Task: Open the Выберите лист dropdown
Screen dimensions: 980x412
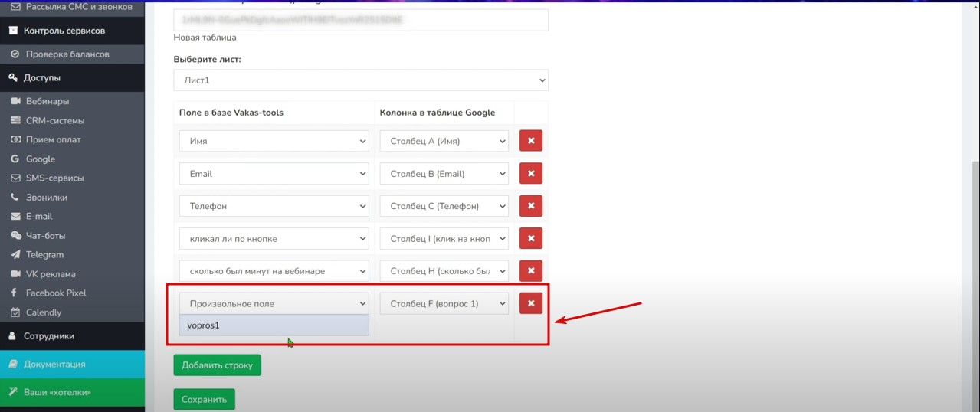Action: coord(361,80)
